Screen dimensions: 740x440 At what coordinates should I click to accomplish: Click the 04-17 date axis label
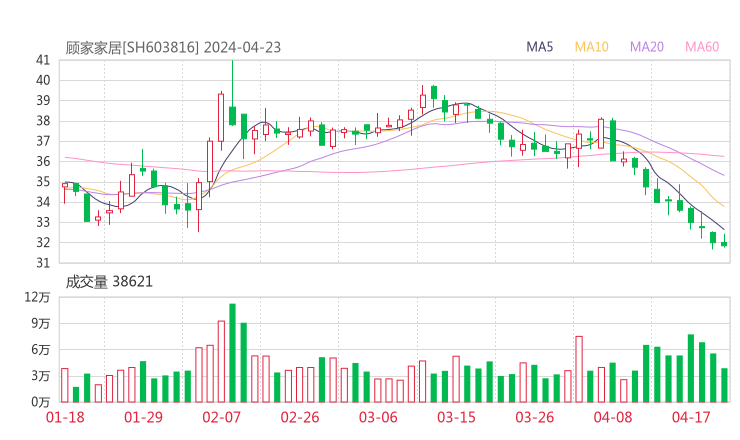[691, 417]
